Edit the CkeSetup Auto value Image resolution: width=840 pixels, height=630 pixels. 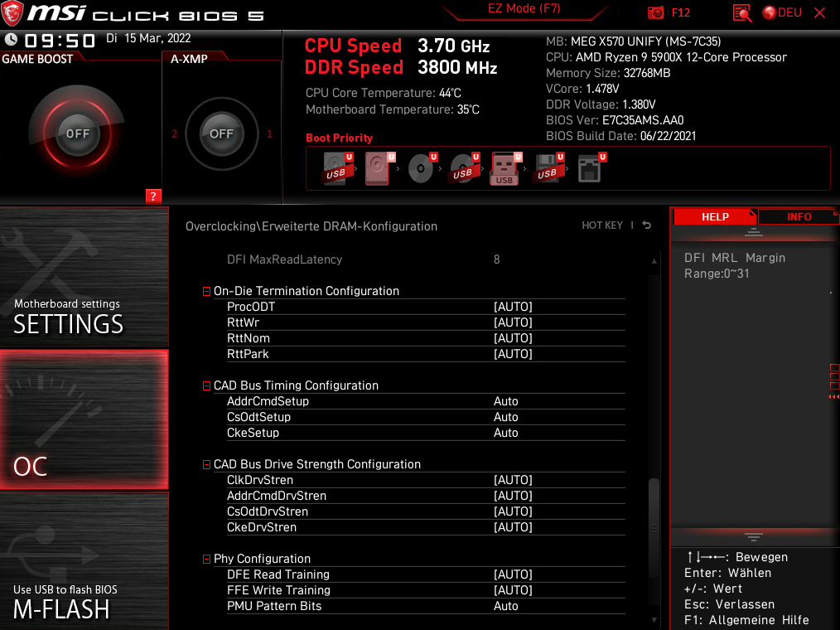(505, 433)
